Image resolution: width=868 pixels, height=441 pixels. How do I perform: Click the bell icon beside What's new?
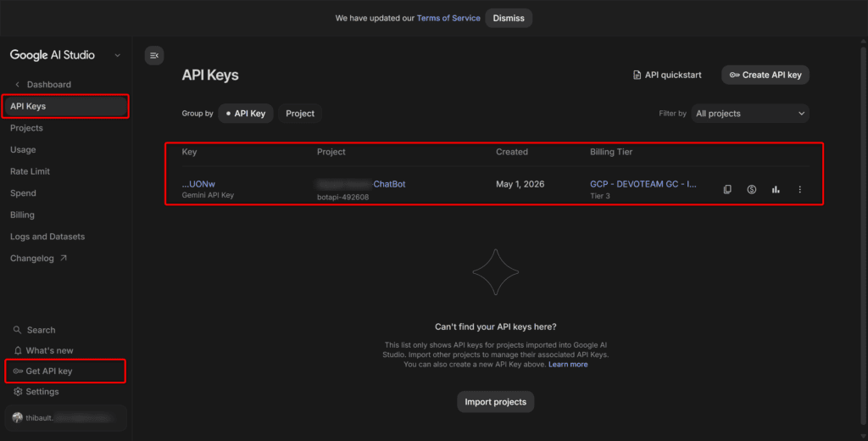pos(18,351)
